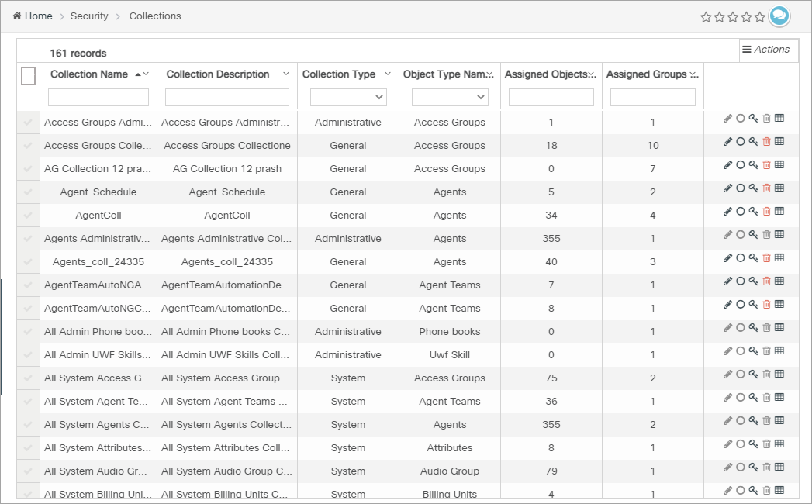Image resolution: width=812 pixels, height=504 pixels.
Task: Click pencil icon for Agents_coll_24335 row
Action: (727, 257)
